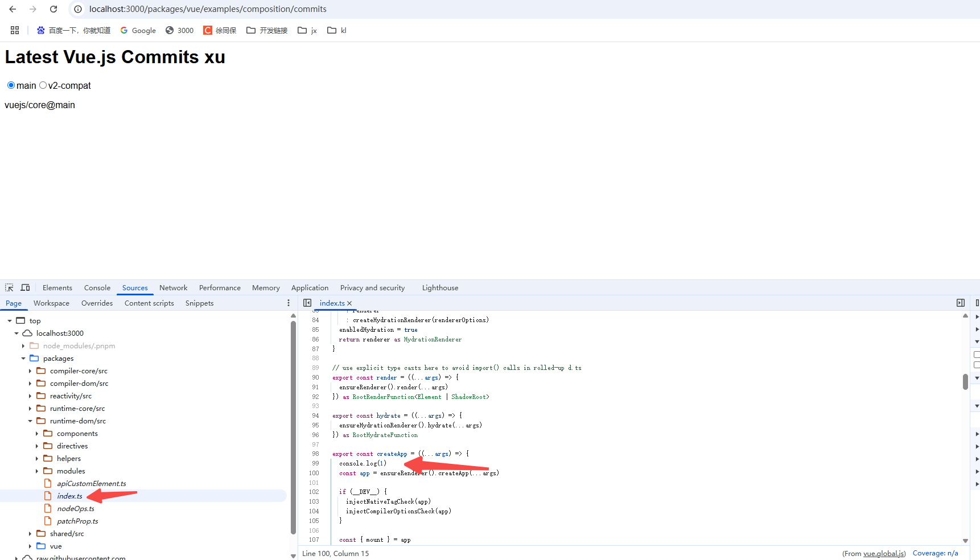Screen dimensions: 980x560
Task: Click the file navigator vertical scrollbar
Action: coord(293,427)
